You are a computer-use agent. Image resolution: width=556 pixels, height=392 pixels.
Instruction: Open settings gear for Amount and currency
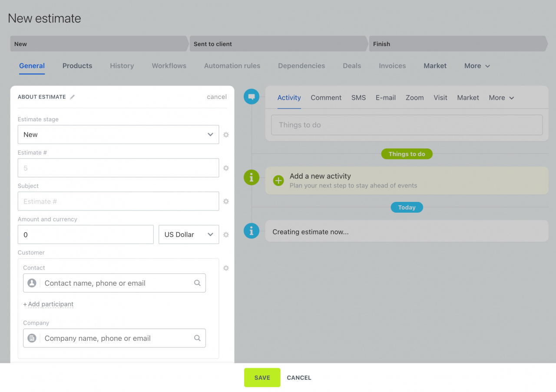(226, 235)
